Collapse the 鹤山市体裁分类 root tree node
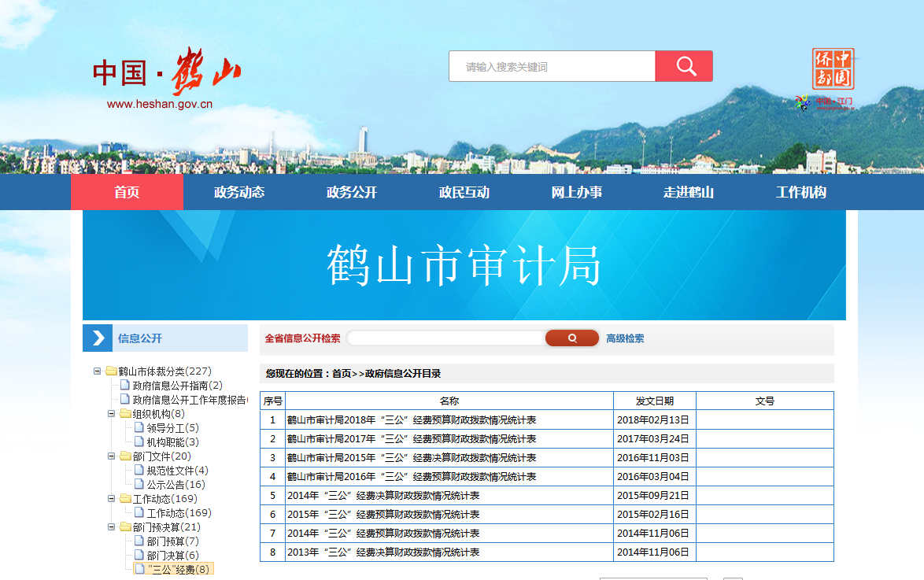The height and width of the screenshot is (580, 924). [98, 371]
